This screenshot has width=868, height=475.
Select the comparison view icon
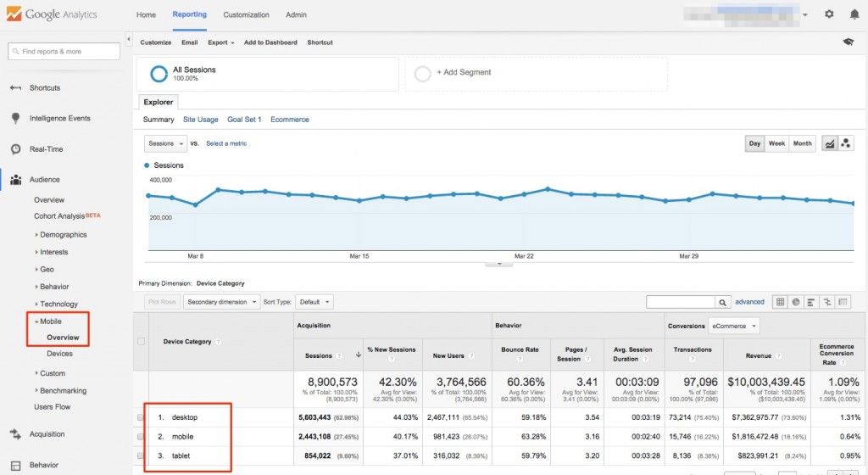[x=826, y=302]
